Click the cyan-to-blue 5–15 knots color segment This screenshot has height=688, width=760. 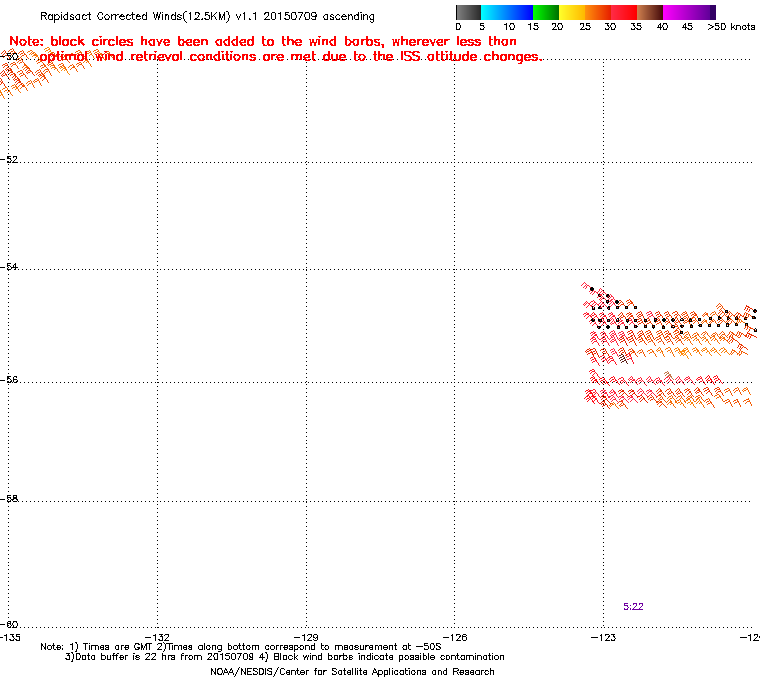(507, 12)
